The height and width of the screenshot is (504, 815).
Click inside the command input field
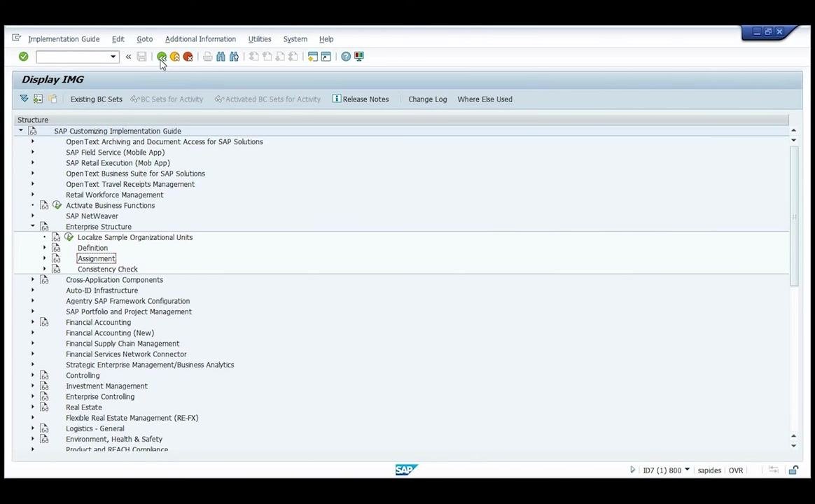pos(73,57)
